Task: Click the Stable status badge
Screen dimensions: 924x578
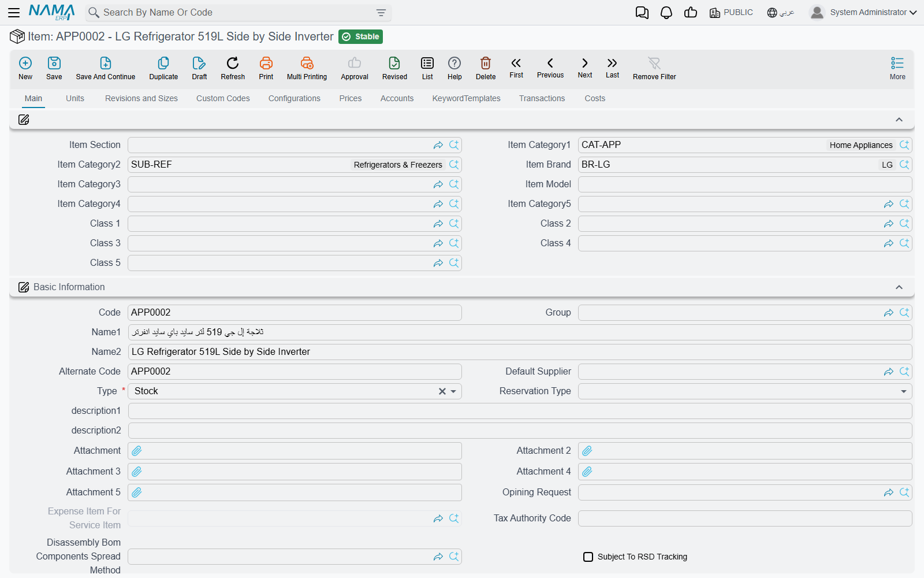Action: click(x=360, y=36)
